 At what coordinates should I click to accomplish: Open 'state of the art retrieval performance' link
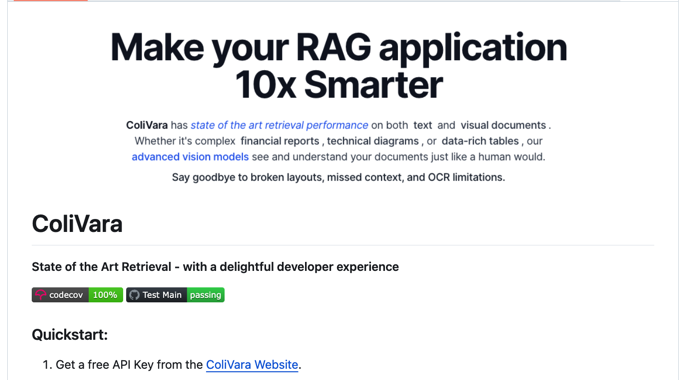tap(279, 125)
